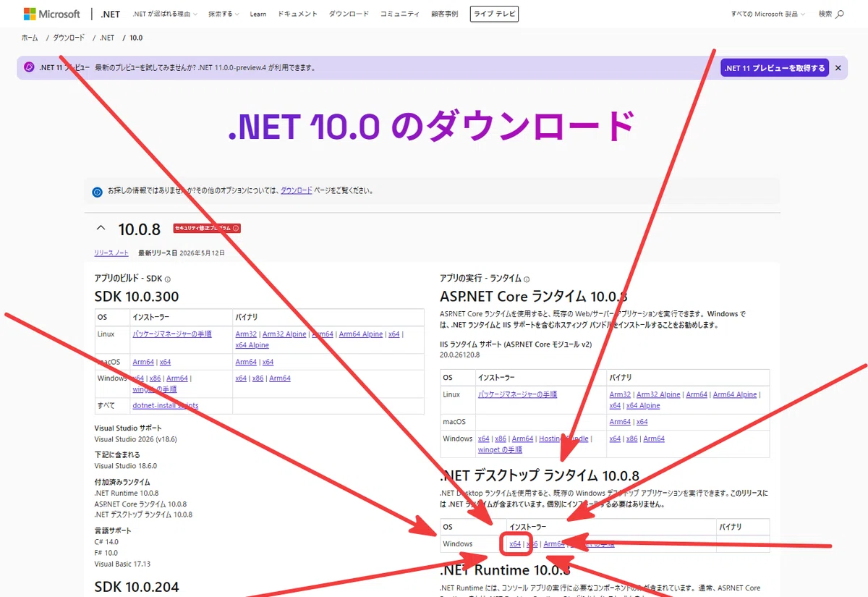Download SDK Linux Arm32 Alpine binary
This screenshot has width=868, height=597.
coord(284,334)
